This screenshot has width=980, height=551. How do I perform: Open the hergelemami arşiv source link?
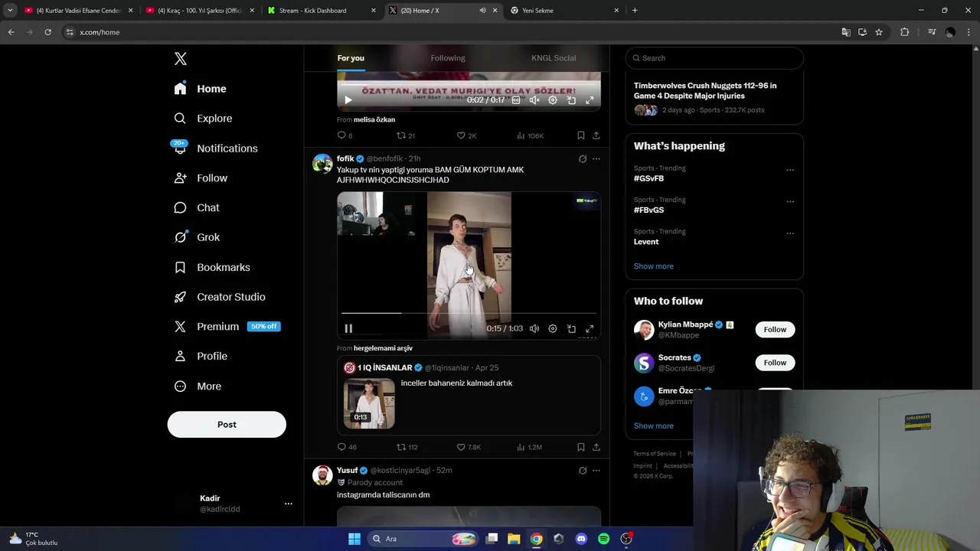pos(383,348)
